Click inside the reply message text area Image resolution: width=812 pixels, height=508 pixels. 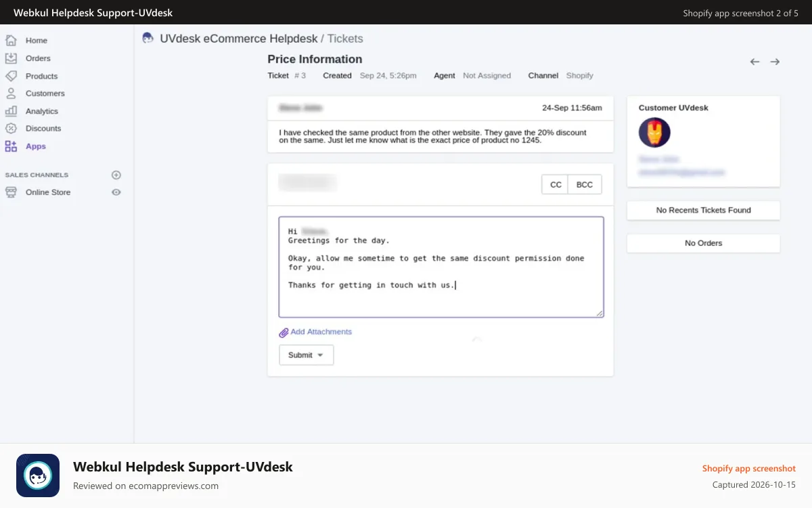[441, 267]
